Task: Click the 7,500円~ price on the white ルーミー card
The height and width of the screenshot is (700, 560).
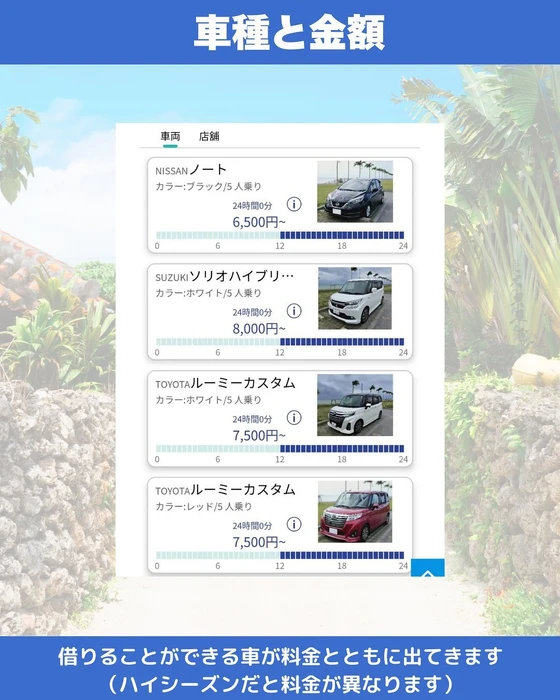Action: (259, 435)
